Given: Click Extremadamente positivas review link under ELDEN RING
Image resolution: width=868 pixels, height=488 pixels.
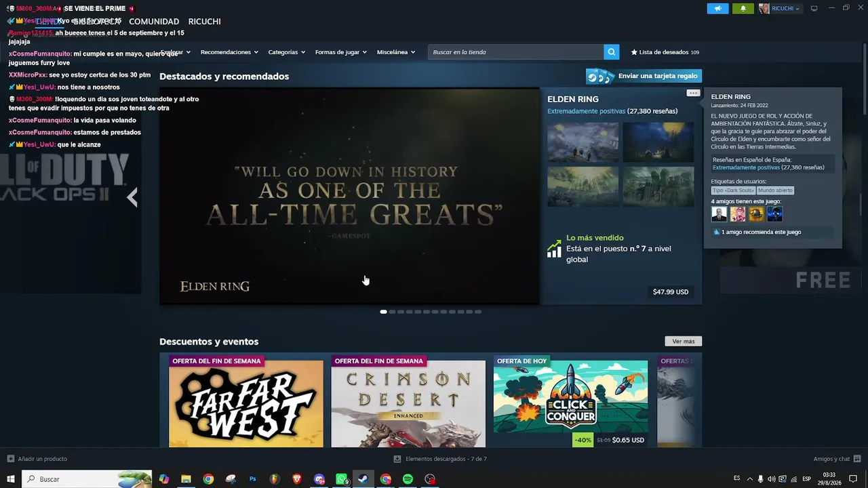Looking at the screenshot, I should click(x=586, y=111).
